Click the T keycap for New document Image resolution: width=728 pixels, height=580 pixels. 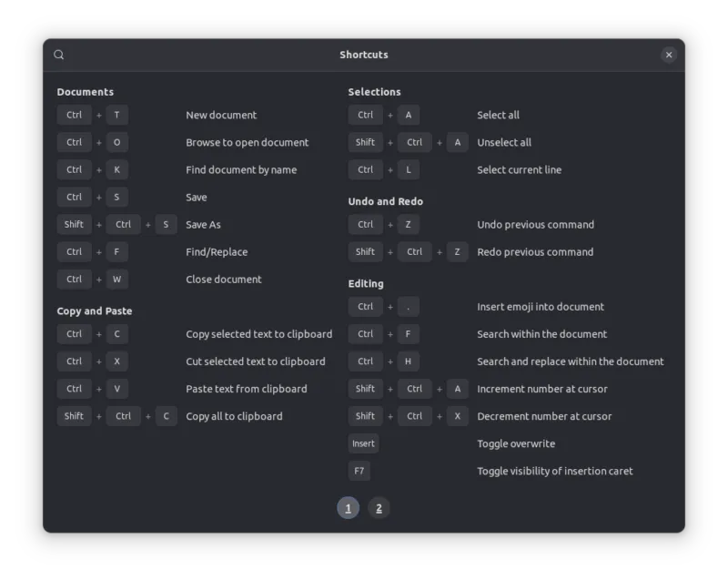tap(116, 115)
